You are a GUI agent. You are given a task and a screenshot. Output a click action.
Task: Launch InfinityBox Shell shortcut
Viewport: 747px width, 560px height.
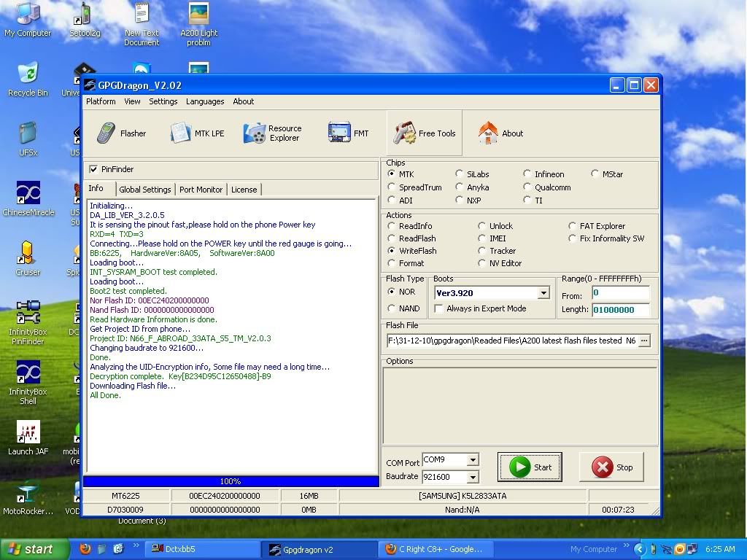[x=28, y=383]
